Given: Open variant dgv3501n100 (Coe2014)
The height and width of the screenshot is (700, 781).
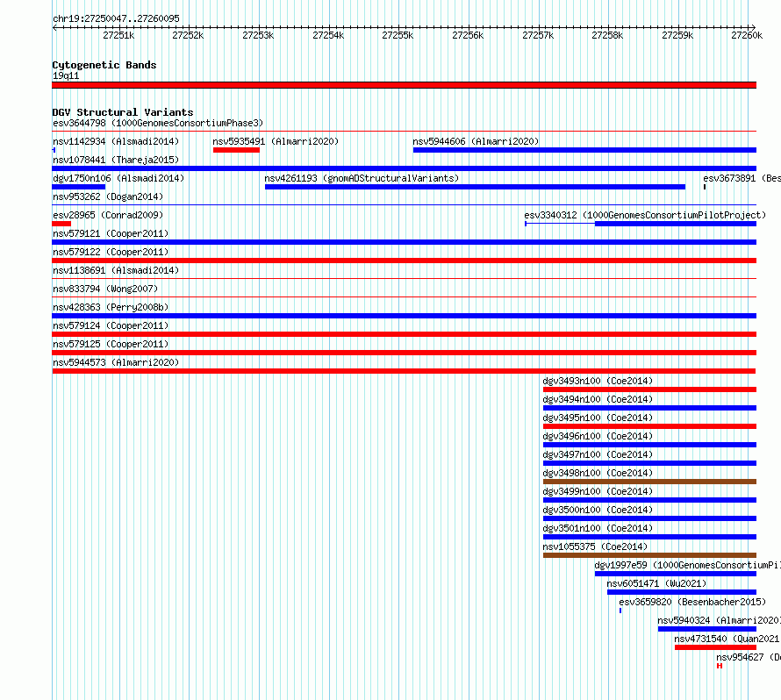Looking at the screenshot, I should pyautogui.click(x=598, y=528).
